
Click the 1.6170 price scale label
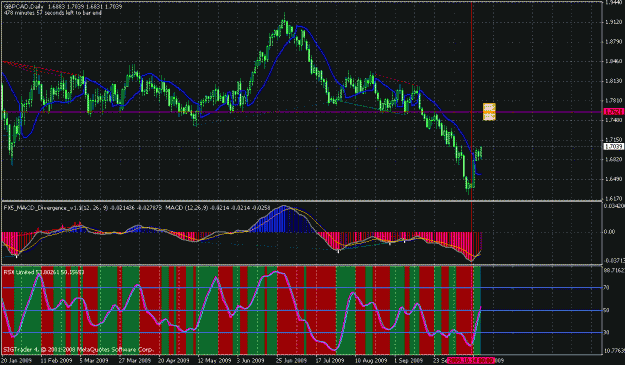[614, 198]
